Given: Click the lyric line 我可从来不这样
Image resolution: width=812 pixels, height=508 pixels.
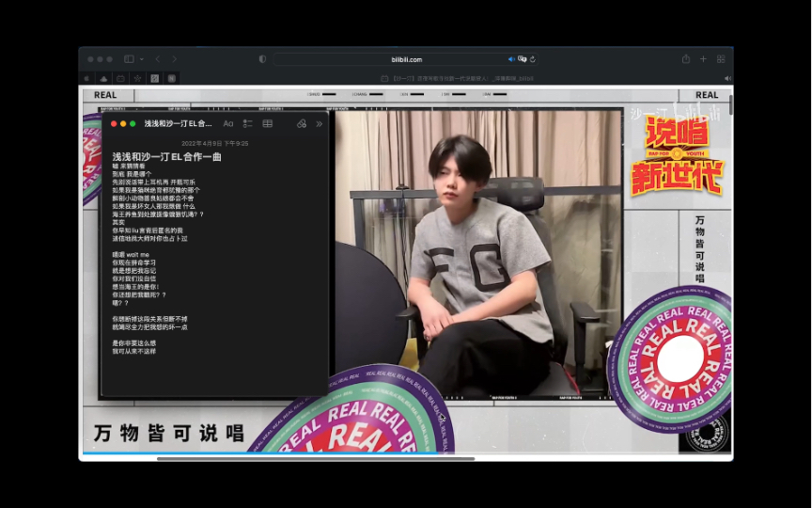Looking at the screenshot, I should tap(134, 351).
